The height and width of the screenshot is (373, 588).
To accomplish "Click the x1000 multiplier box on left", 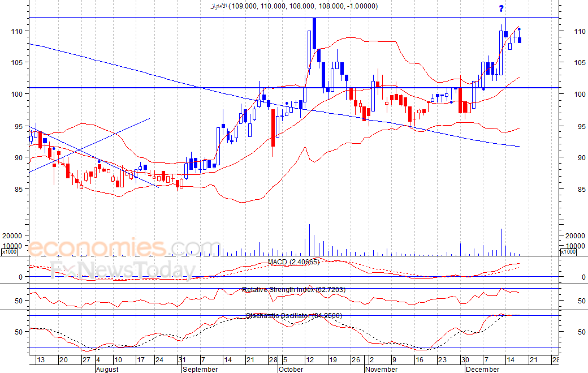I will [10, 252].
